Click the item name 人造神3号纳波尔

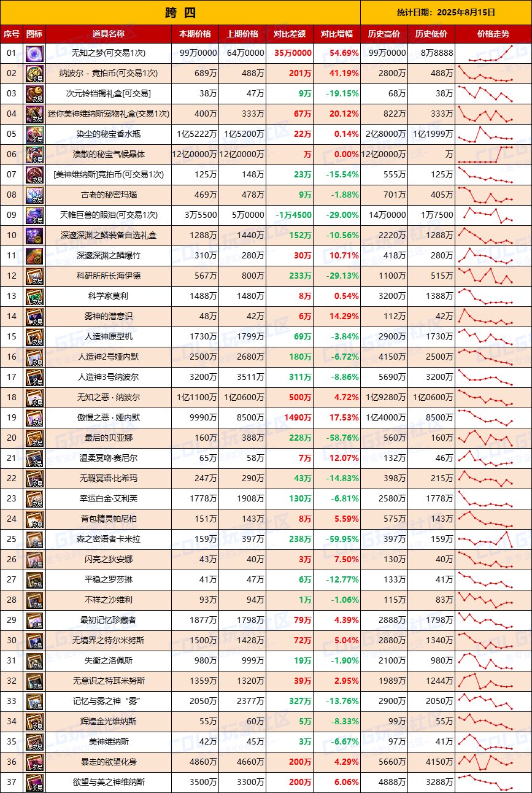tap(109, 377)
